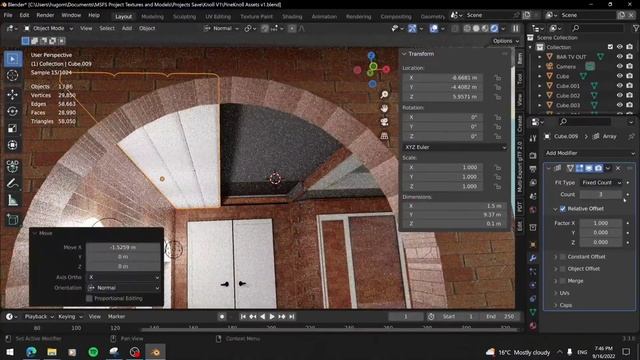640x360 pixels.
Task: Toggle Proportional Editing checkbox in Move panel
Action: 89,298
